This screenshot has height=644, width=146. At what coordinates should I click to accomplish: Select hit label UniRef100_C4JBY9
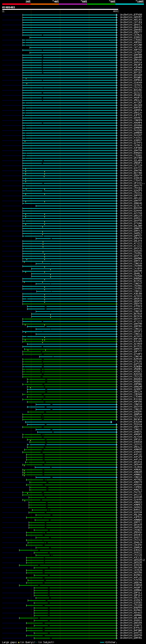point(131,268)
